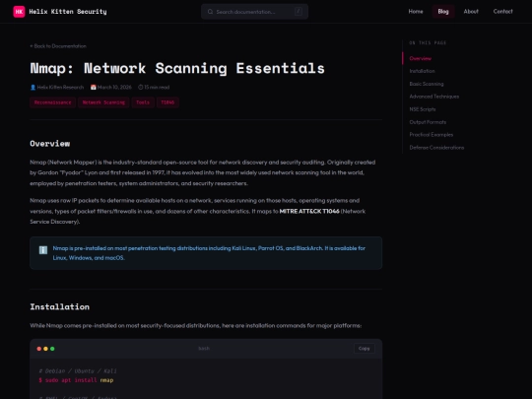
Task: Select the Reconnaissance tag
Action: click(52, 102)
